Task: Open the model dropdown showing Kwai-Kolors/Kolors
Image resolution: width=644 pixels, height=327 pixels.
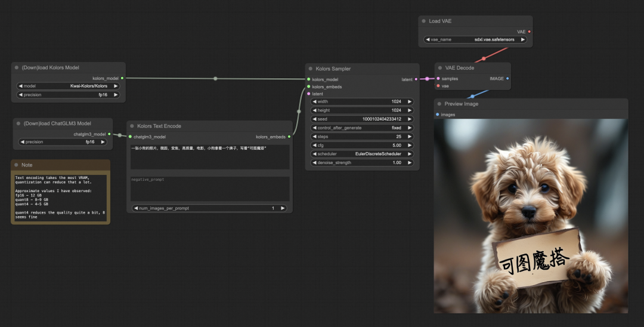Action: (68, 86)
